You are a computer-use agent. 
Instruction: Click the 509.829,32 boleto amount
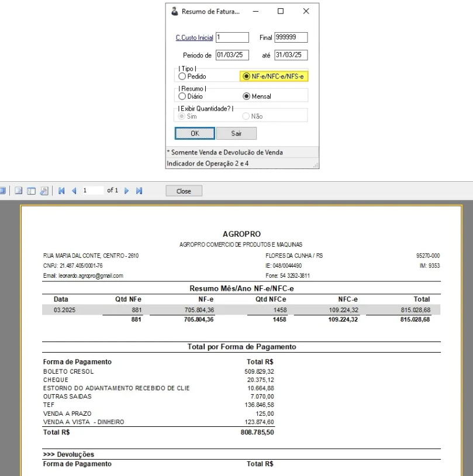coord(259,371)
